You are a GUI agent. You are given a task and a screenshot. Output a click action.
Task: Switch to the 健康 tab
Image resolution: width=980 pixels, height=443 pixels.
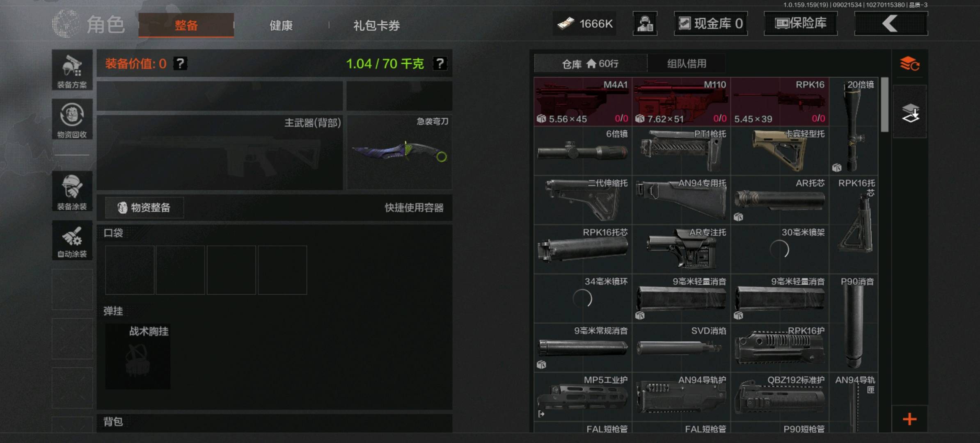(281, 25)
